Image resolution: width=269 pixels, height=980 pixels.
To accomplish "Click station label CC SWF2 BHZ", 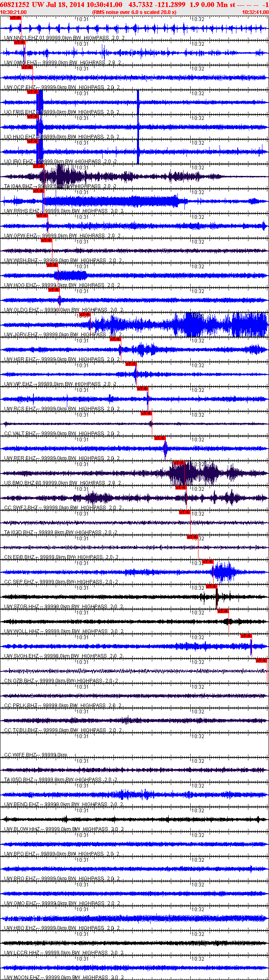I will (x=21, y=508).
